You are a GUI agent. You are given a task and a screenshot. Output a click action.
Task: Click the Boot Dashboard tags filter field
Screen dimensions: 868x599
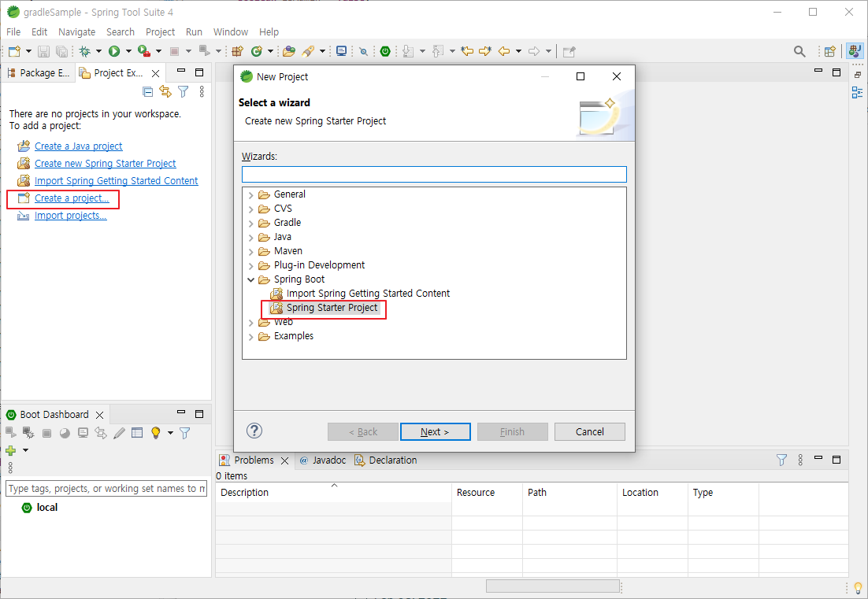[x=106, y=488]
